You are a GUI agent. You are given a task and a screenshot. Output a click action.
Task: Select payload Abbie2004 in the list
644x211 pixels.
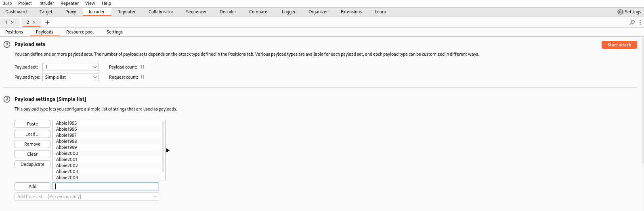point(107,177)
